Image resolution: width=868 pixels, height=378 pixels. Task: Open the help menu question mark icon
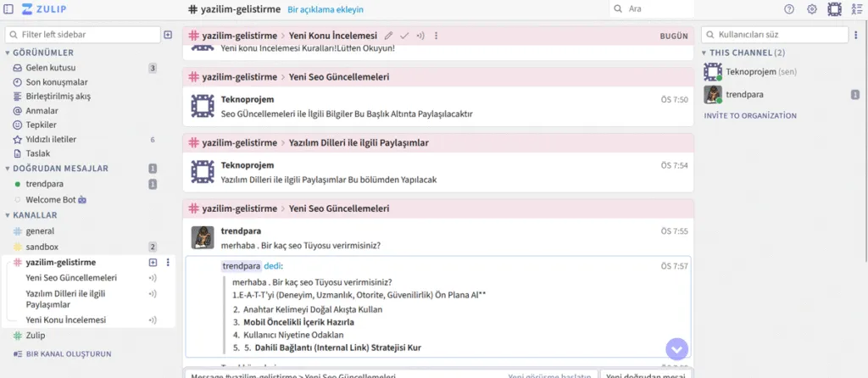(x=789, y=9)
